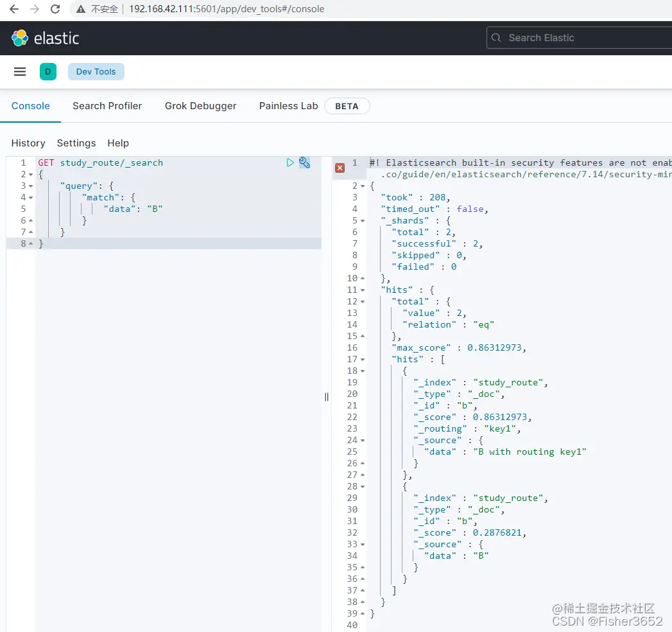Collapse first _source fold at line 24
The width and height of the screenshot is (672, 632).
click(x=363, y=441)
